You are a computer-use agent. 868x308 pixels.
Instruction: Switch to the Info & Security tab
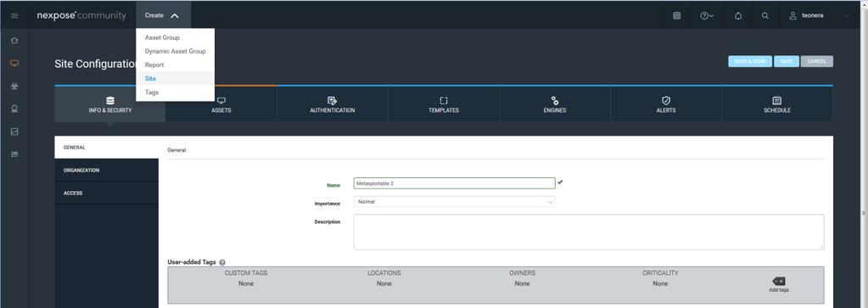[x=109, y=104]
